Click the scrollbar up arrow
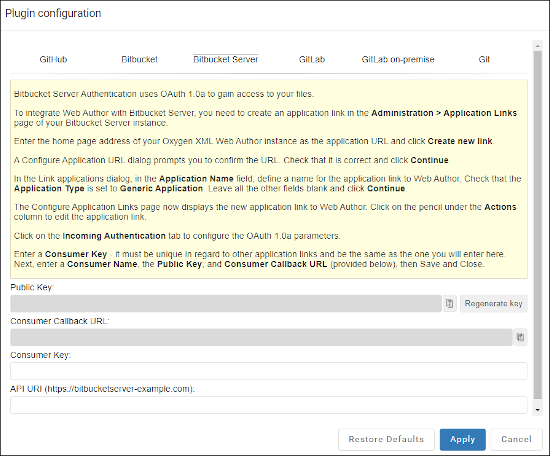This screenshot has width=550, height=456. pos(537,46)
